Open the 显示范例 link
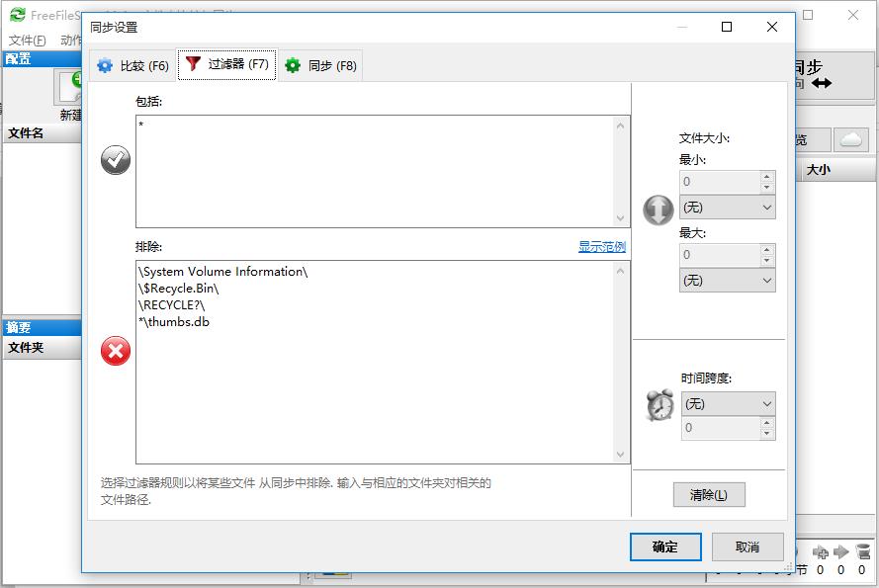Image resolution: width=879 pixels, height=588 pixels. 602,247
